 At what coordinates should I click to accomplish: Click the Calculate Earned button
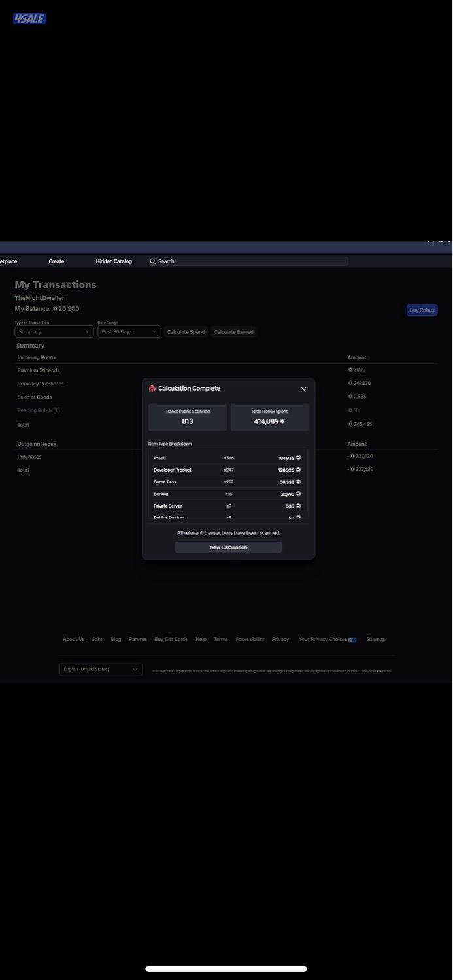pyautogui.click(x=233, y=332)
